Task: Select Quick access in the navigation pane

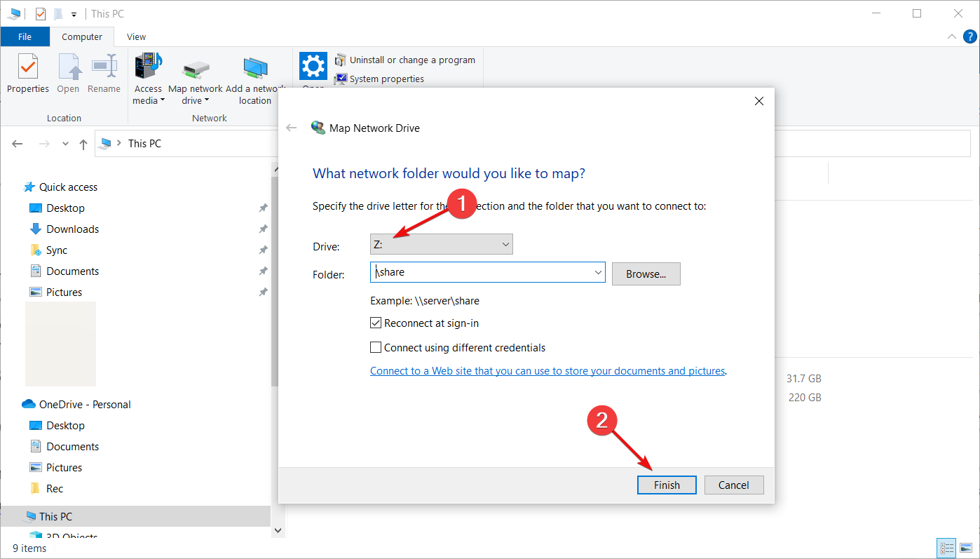Action: [68, 187]
